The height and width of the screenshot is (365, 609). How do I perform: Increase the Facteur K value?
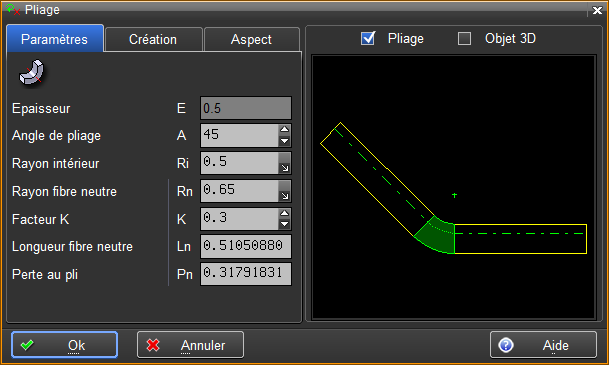pos(285,213)
